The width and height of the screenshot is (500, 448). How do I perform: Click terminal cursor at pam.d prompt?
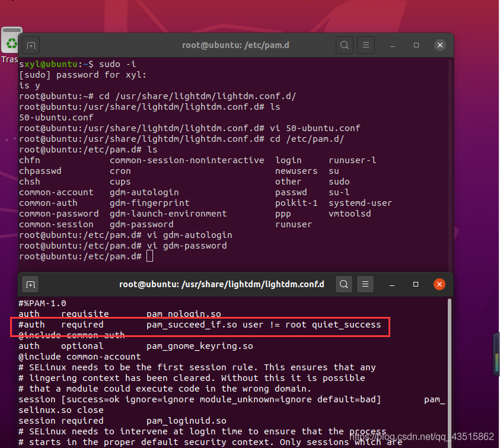coord(150,256)
